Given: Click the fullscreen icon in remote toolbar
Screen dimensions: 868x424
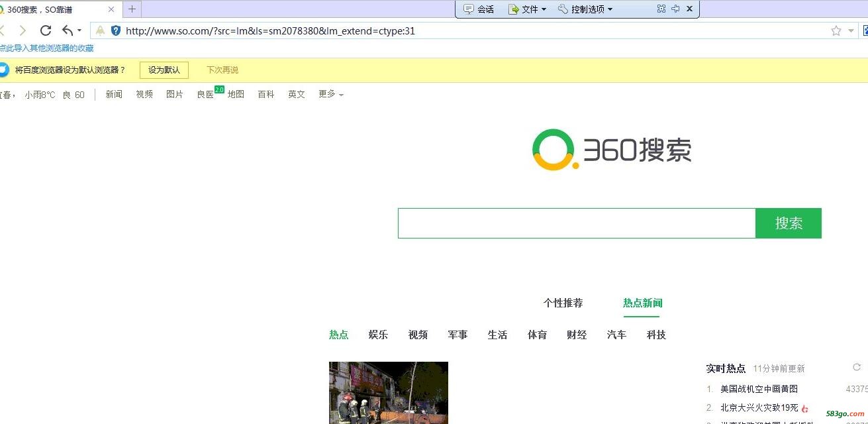Looking at the screenshot, I should tap(661, 9).
